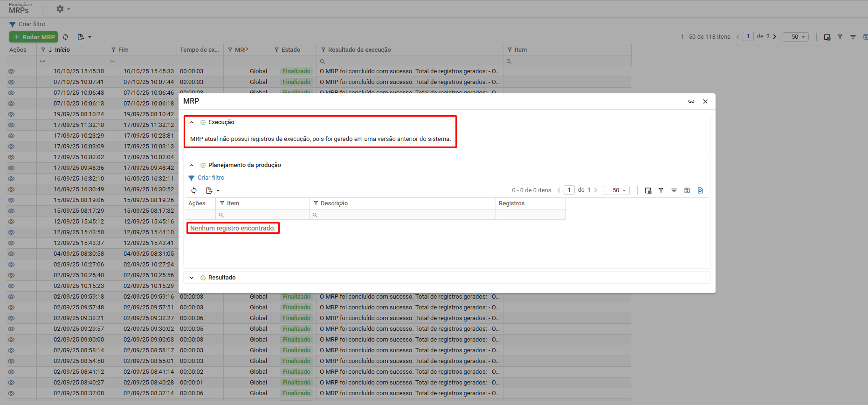The image size is (868, 405).
Task: View the MRP run started 10/10/25 15:45:30
Action: [x=11, y=71]
